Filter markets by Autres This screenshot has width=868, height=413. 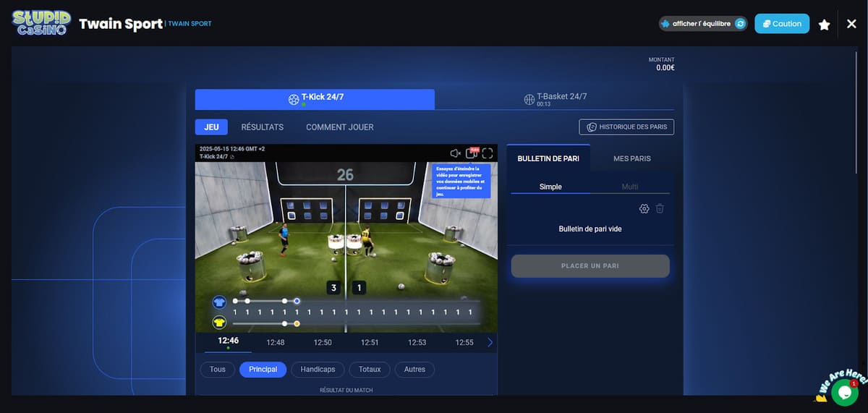point(414,370)
